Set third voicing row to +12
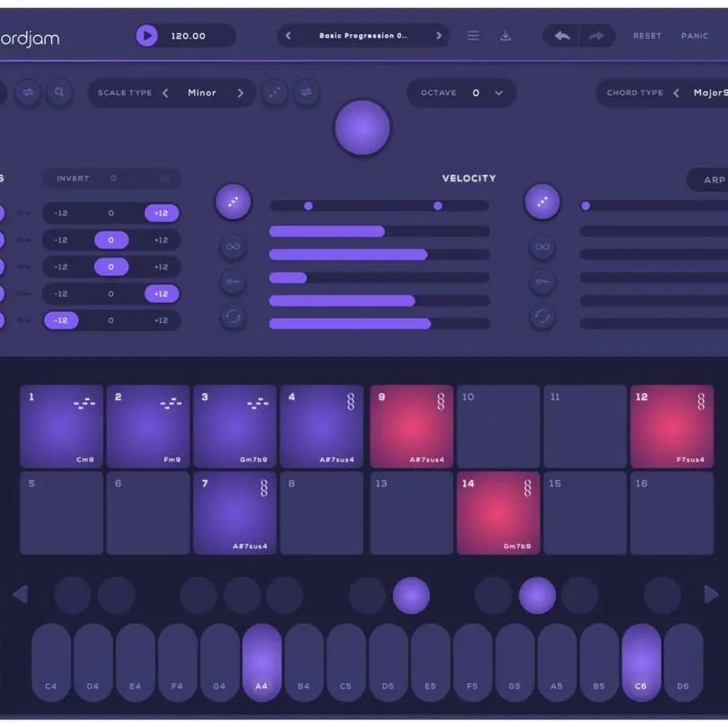This screenshot has height=727, width=728. click(x=161, y=267)
